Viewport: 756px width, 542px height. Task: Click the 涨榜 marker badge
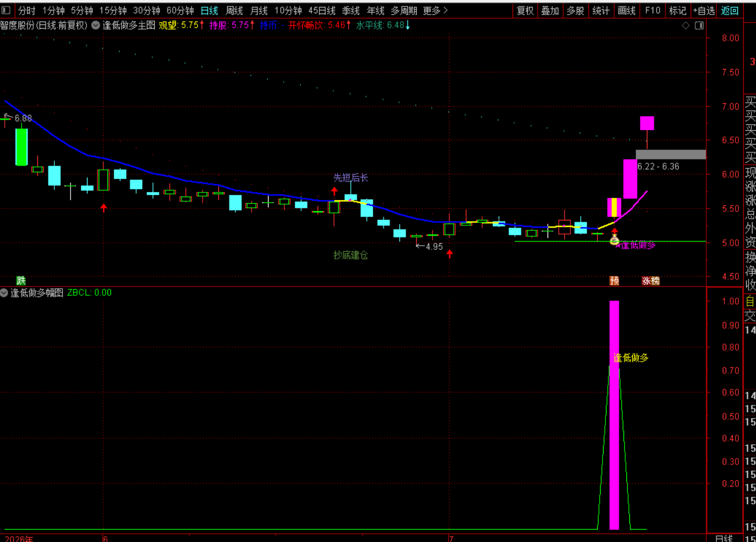tap(650, 281)
